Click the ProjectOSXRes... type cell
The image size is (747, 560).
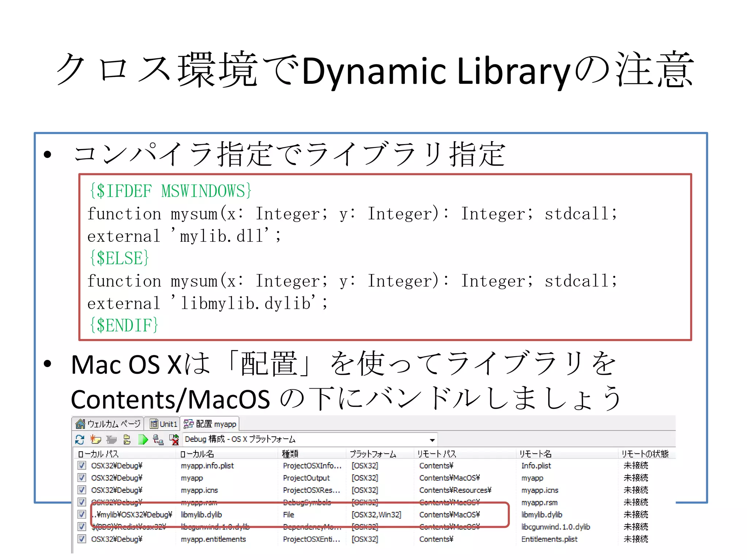tap(311, 490)
